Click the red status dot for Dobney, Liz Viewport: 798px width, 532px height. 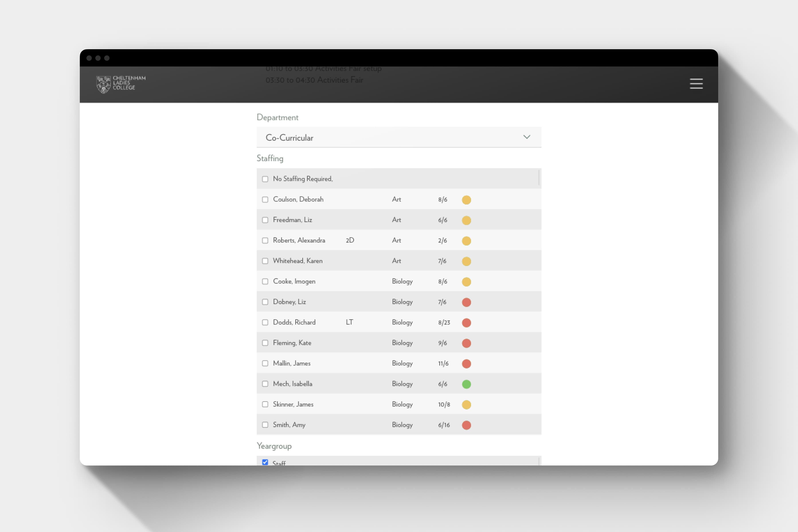[466, 302]
